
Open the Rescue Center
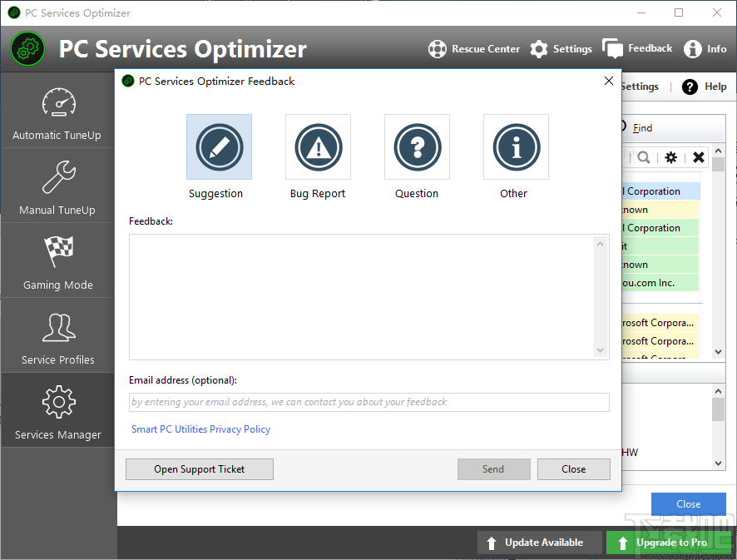(x=474, y=48)
